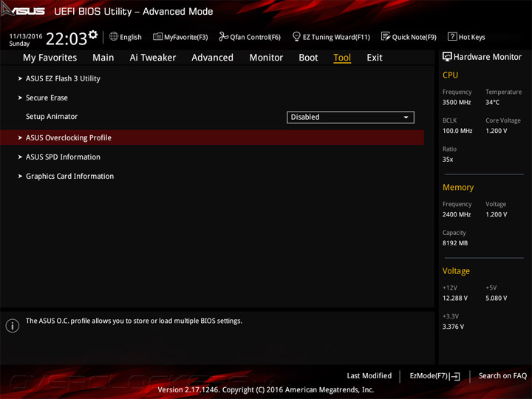Click the globe language icon

(114, 36)
